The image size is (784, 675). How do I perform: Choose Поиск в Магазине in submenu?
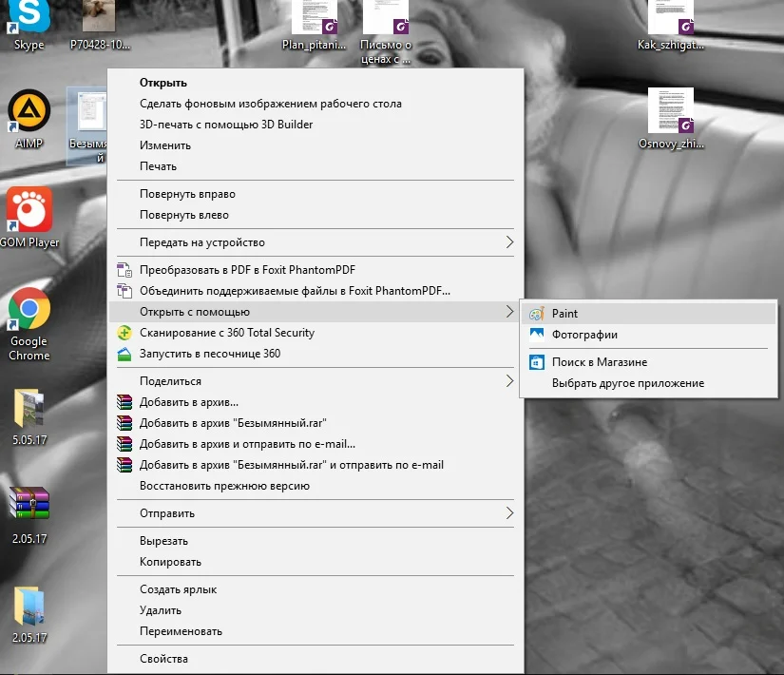point(648,362)
